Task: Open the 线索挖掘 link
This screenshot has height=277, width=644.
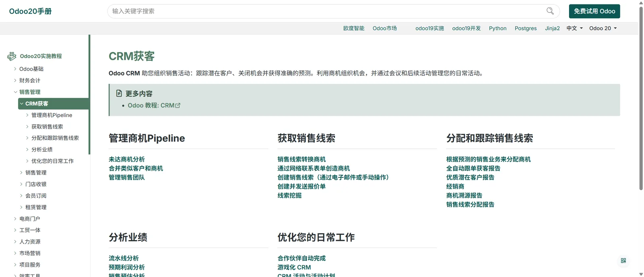Action: [x=289, y=195]
